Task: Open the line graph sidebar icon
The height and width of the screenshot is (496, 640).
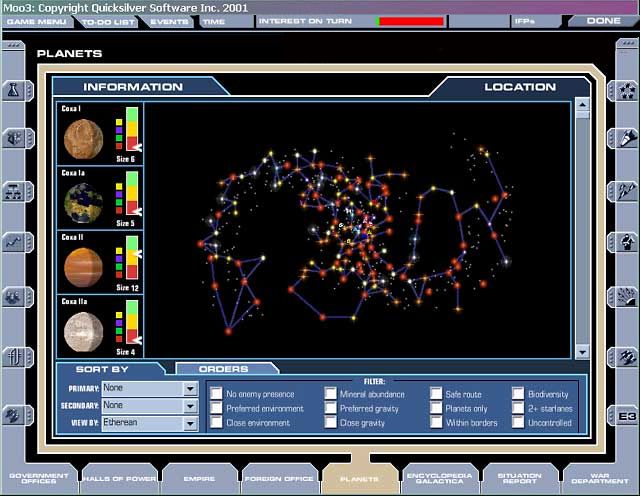Action: click(15, 242)
